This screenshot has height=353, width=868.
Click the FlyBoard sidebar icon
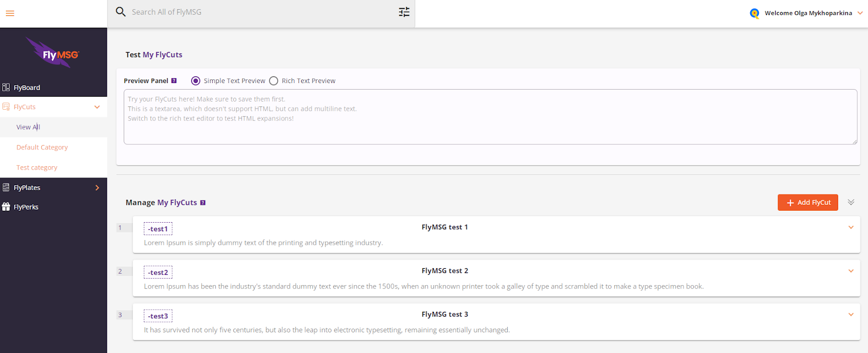6,87
